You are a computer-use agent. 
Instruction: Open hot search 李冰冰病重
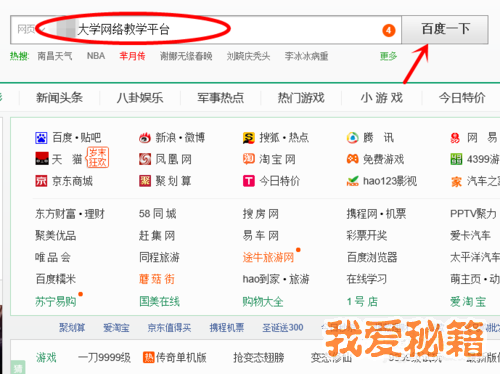click(x=306, y=56)
